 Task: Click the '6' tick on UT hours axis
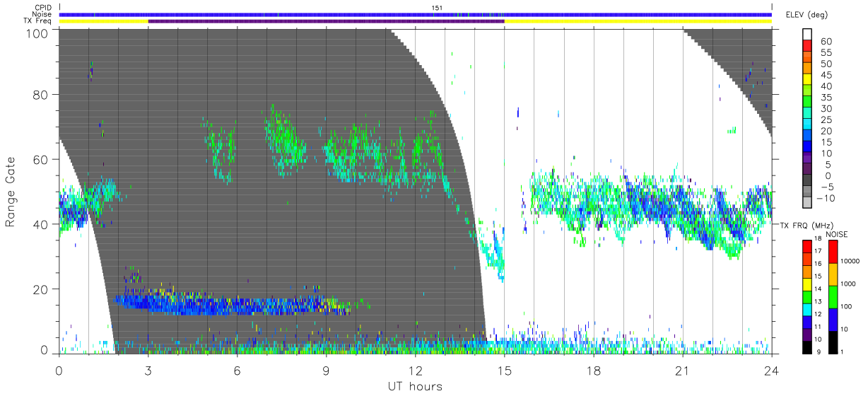[x=237, y=369]
